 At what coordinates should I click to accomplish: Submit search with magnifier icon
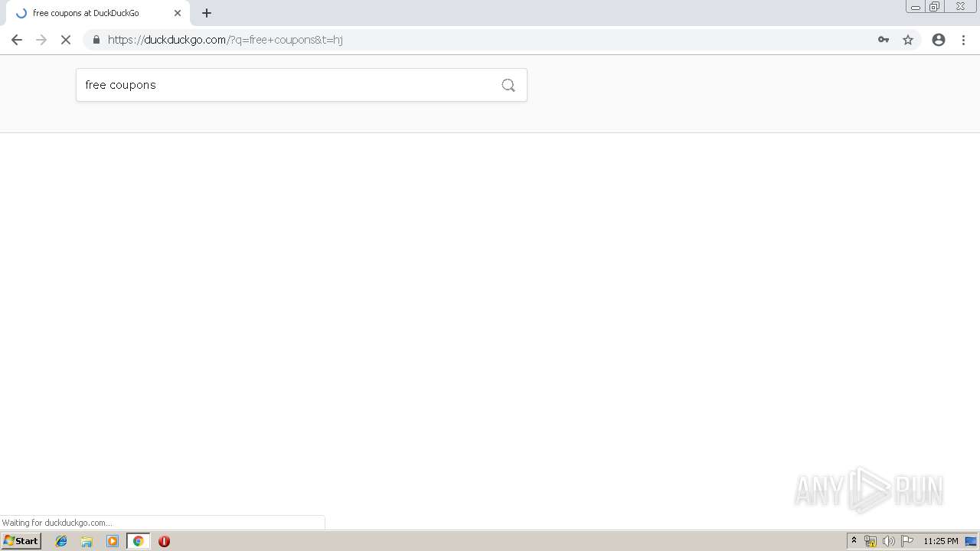pyautogui.click(x=508, y=85)
